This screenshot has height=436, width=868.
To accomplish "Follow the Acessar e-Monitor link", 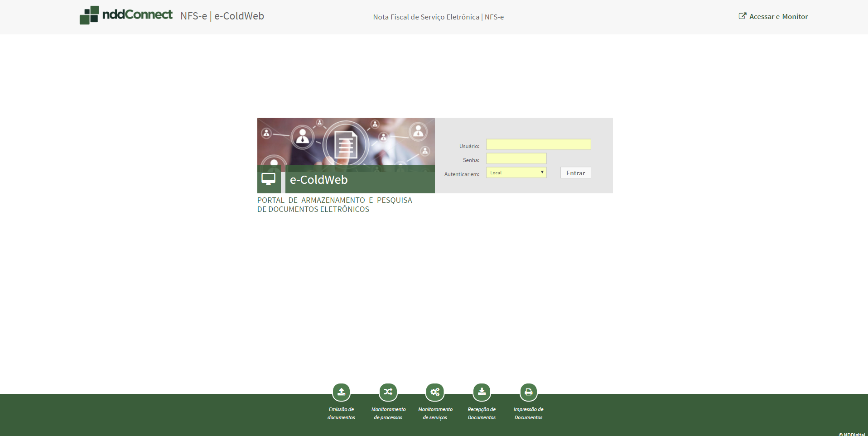I will pos(778,16).
